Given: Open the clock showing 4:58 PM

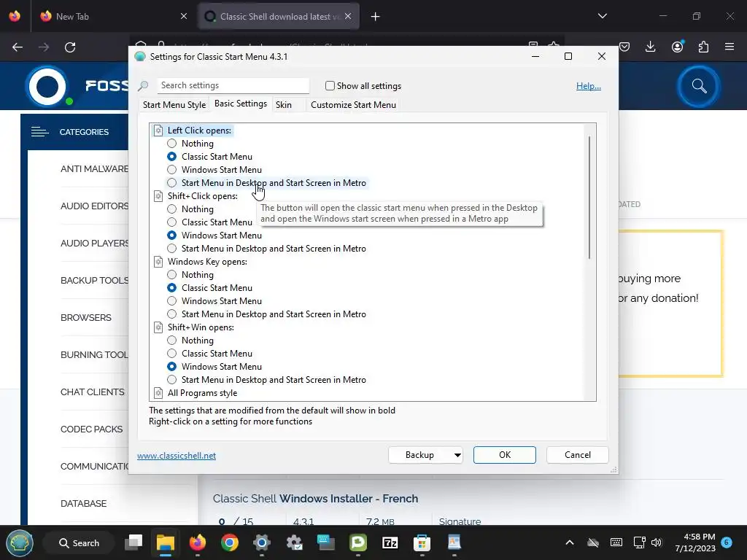Looking at the screenshot, I should 695,542.
